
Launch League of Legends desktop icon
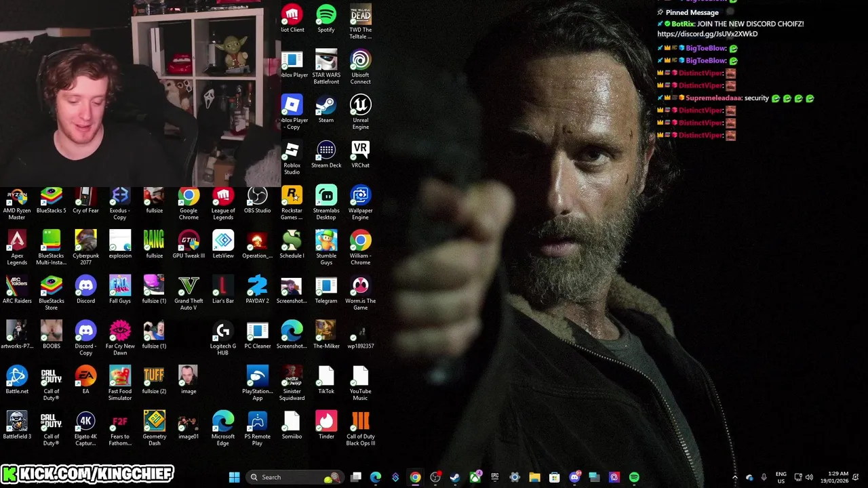pyautogui.click(x=223, y=203)
